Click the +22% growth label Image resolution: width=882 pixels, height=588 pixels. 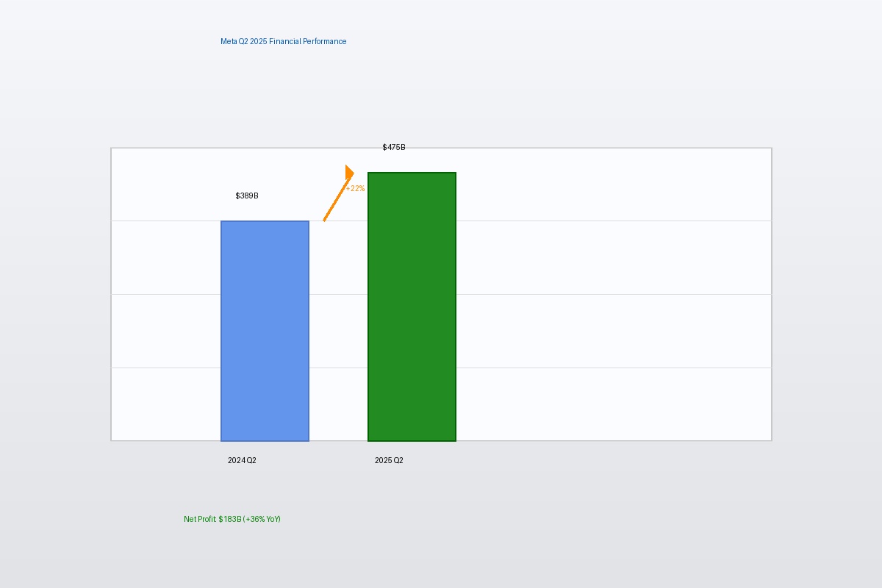(x=355, y=189)
